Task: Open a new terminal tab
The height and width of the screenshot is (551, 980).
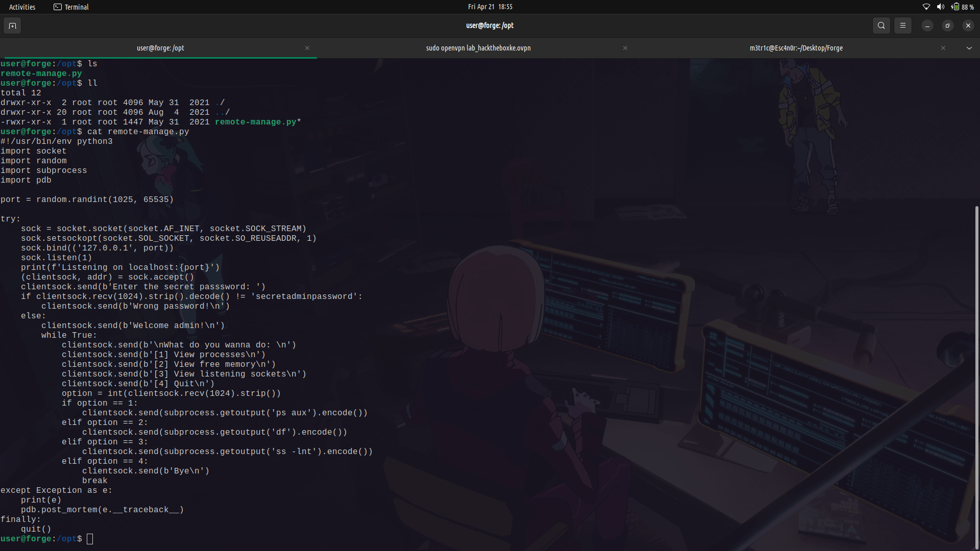Action: (12, 26)
